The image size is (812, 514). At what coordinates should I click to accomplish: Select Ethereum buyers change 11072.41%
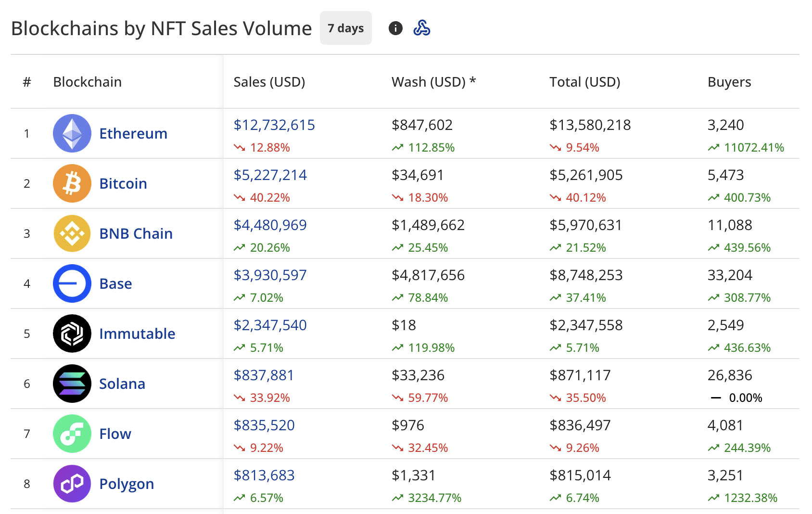[x=754, y=148]
